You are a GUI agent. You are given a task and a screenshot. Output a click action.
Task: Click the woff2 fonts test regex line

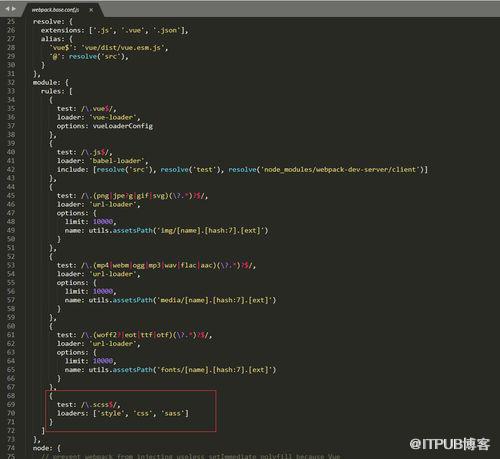click(x=134, y=335)
